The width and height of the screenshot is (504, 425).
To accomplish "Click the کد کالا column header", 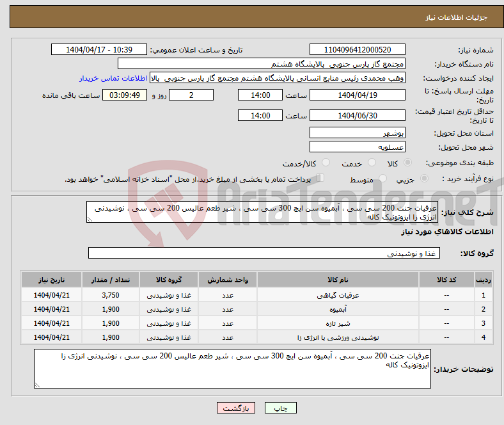I will click(x=446, y=280).
